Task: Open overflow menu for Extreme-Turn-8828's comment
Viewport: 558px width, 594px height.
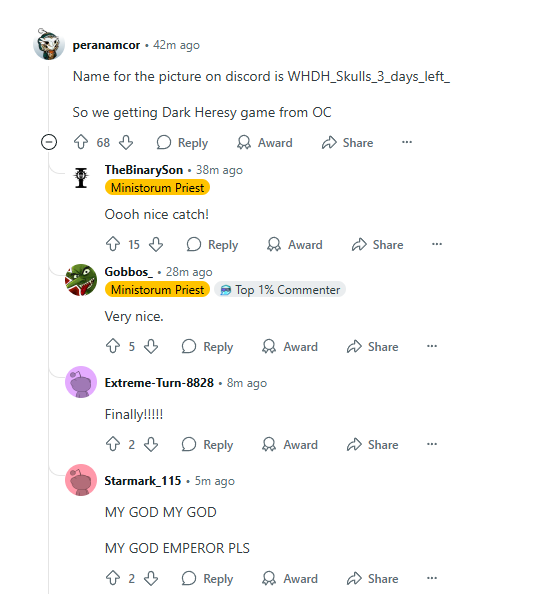Action: tap(432, 444)
